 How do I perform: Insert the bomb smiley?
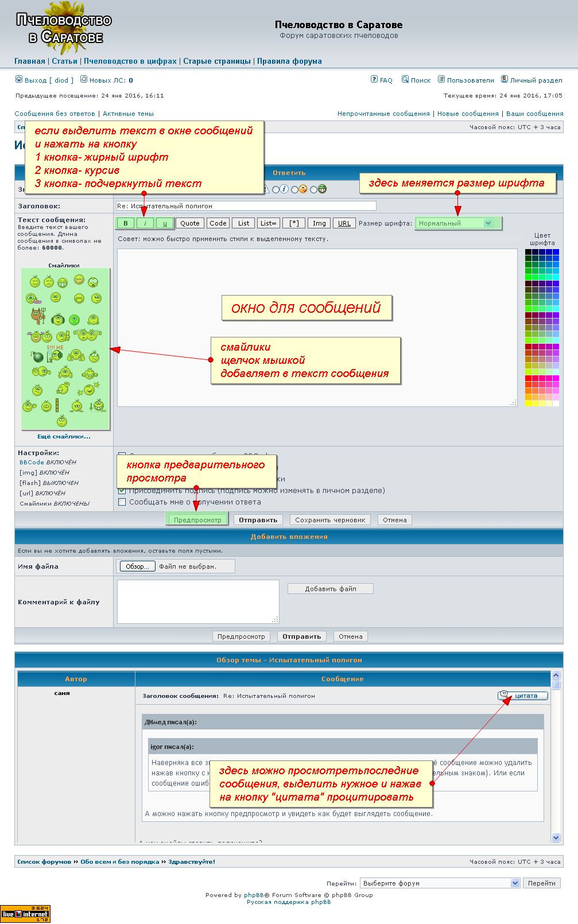click(x=38, y=357)
